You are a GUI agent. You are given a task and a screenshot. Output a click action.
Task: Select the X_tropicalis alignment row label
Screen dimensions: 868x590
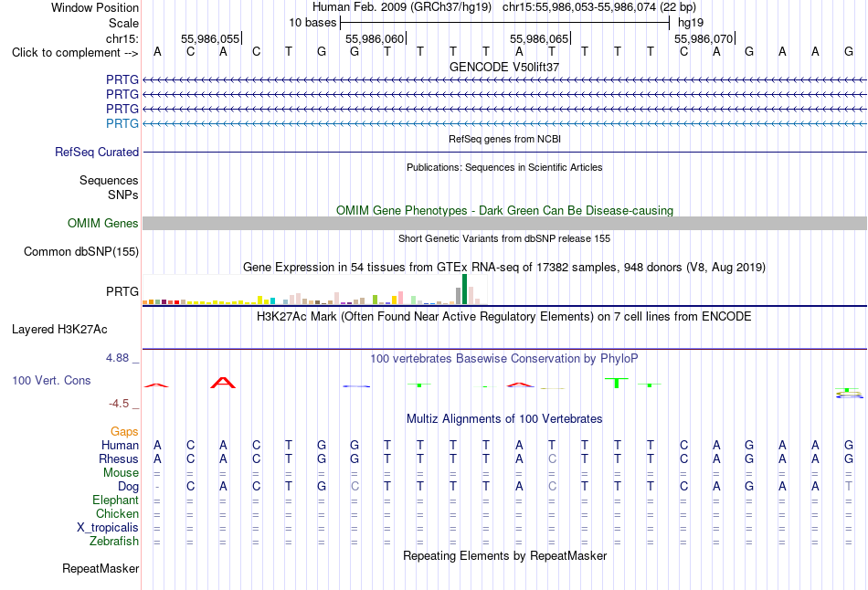pyautogui.click(x=108, y=528)
